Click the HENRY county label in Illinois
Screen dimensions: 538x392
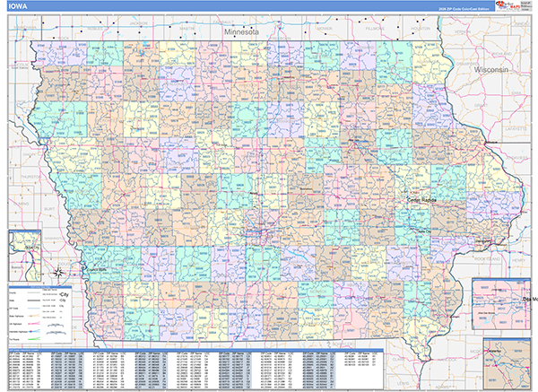(x=518, y=260)
